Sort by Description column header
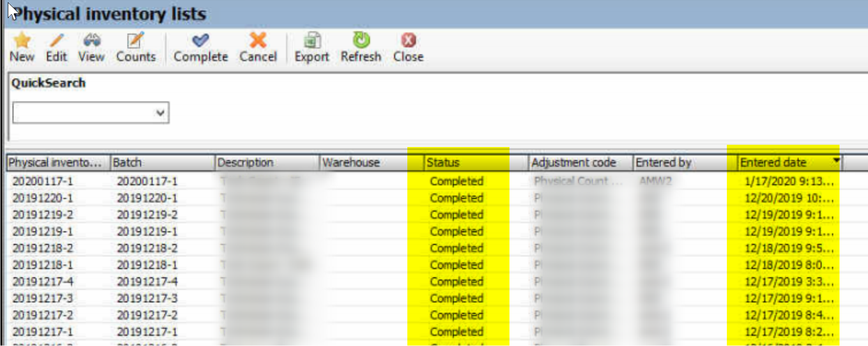 tap(267, 163)
